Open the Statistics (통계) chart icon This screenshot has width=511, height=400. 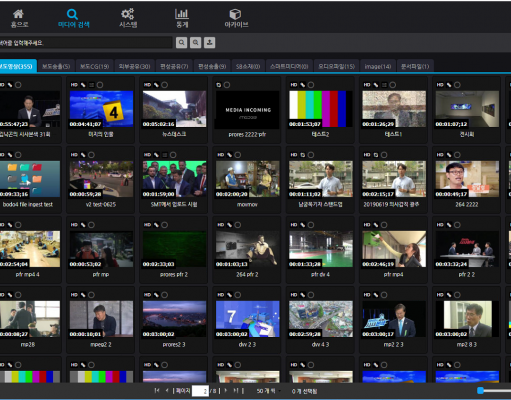tap(182, 18)
